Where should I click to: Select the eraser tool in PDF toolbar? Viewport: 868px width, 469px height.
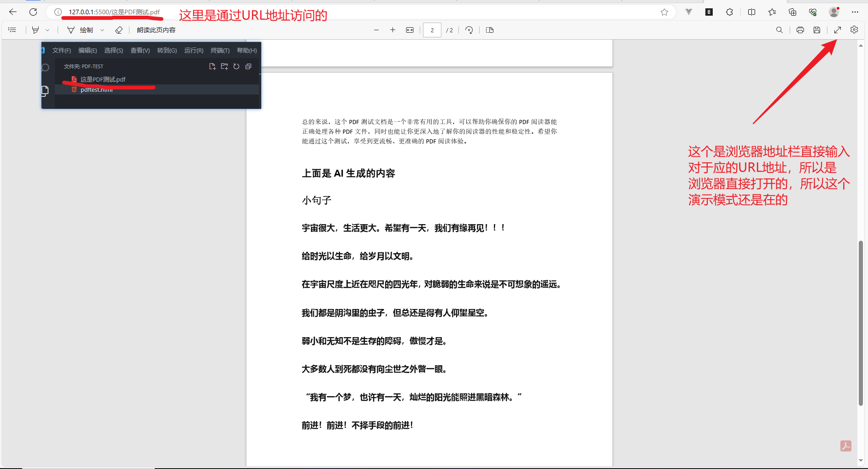[119, 30]
